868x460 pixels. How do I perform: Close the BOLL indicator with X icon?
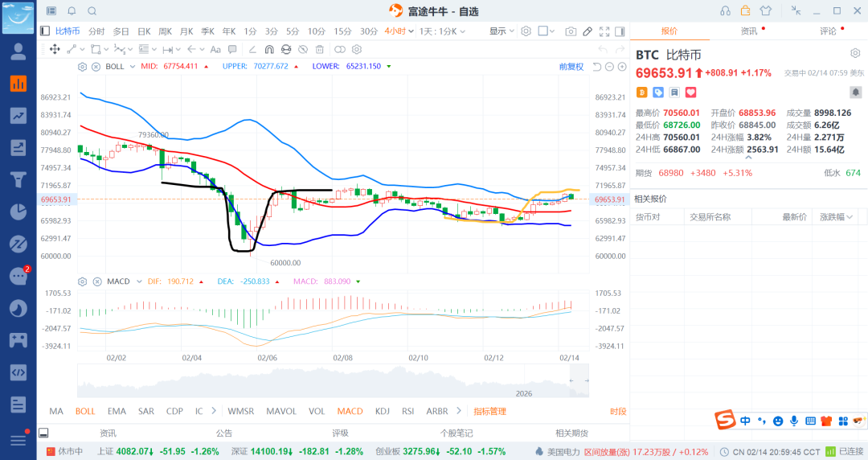click(x=96, y=67)
